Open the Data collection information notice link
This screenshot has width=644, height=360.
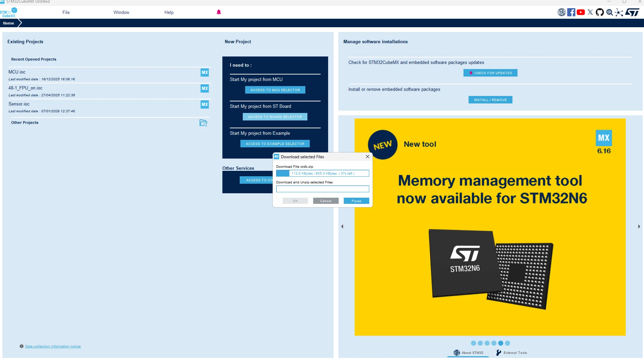pyautogui.click(x=53, y=346)
